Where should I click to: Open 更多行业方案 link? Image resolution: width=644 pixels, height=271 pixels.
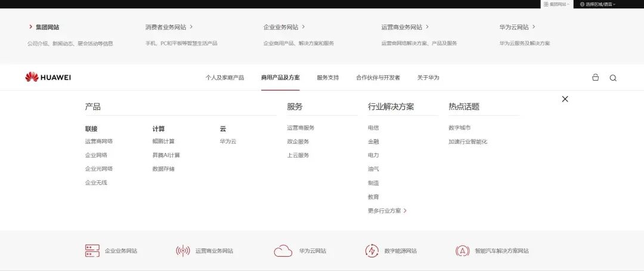pyautogui.click(x=385, y=211)
